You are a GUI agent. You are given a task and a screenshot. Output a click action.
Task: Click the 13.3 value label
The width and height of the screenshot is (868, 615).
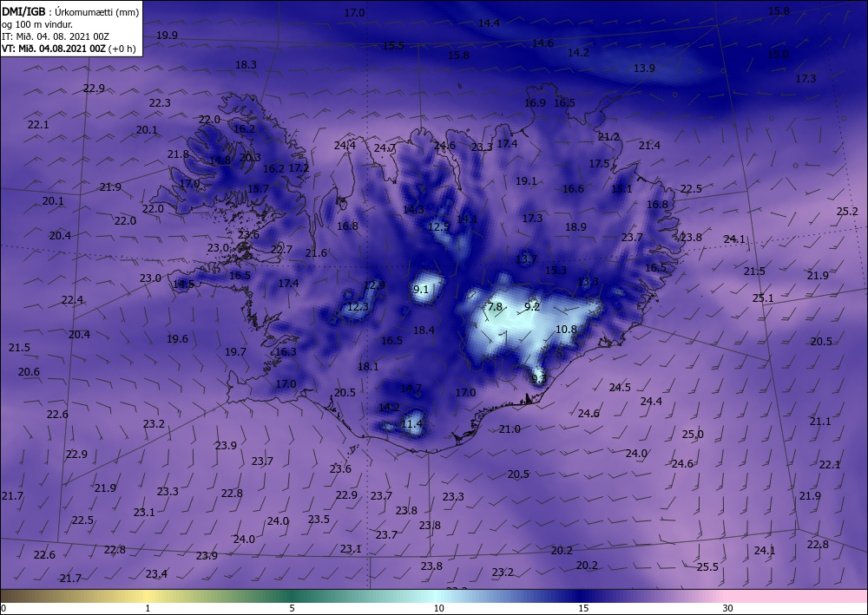pyautogui.click(x=588, y=281)
